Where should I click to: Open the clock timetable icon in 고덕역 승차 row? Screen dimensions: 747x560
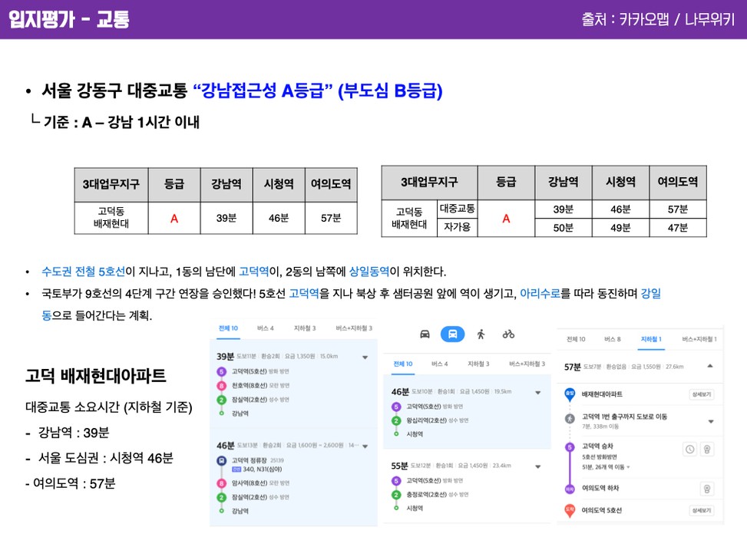(690, 449)
